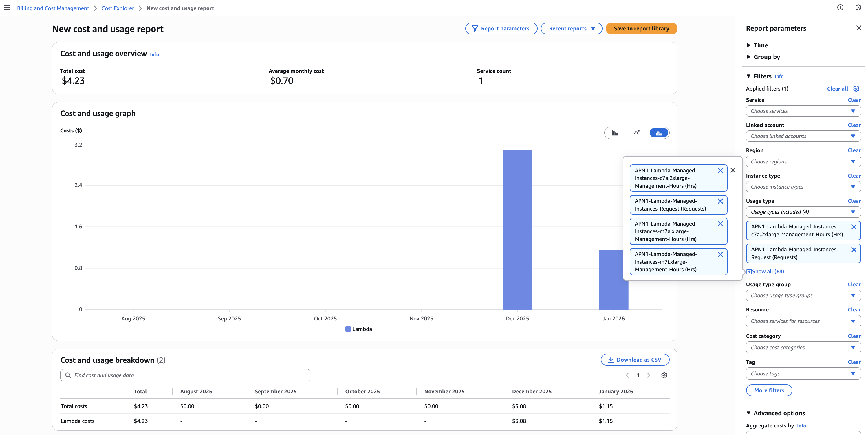Focus the Find cost and usage data field
This screenshot has height=435, width=868.
(185, 375)
